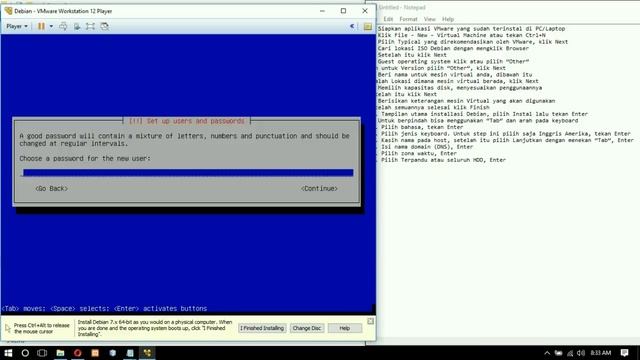Open the Edit menu in Notepad
This screenshot has width=640, height=360.
388,19
